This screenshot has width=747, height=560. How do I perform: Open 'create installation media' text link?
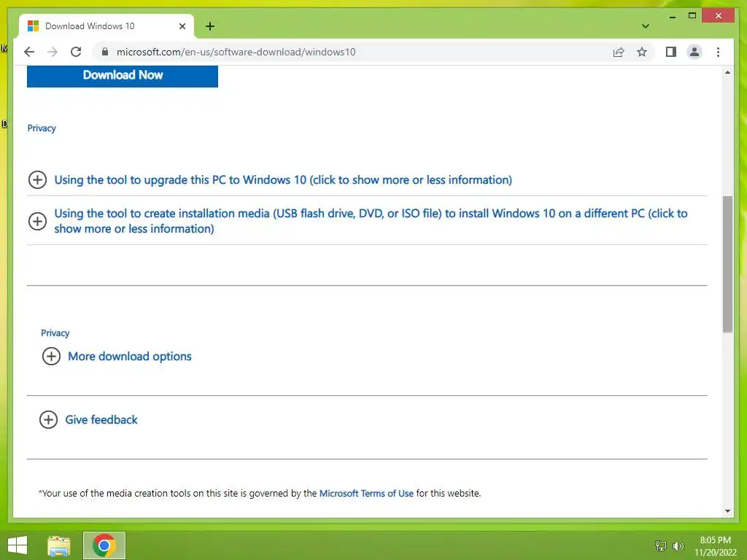coord(371,221)
